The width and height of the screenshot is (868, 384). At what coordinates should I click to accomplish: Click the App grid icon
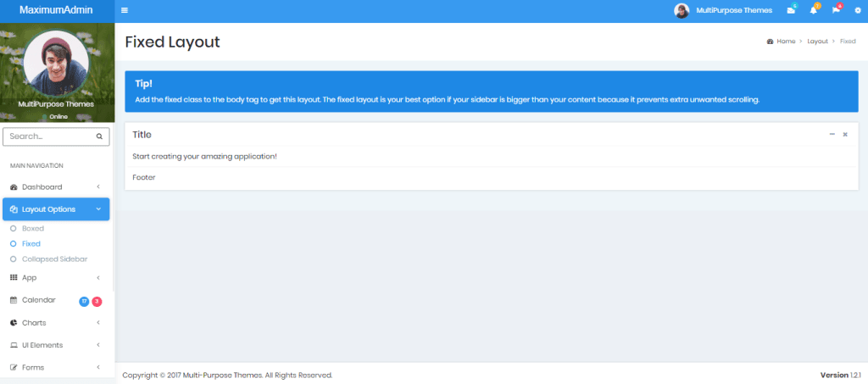click(x=14, y=278)
